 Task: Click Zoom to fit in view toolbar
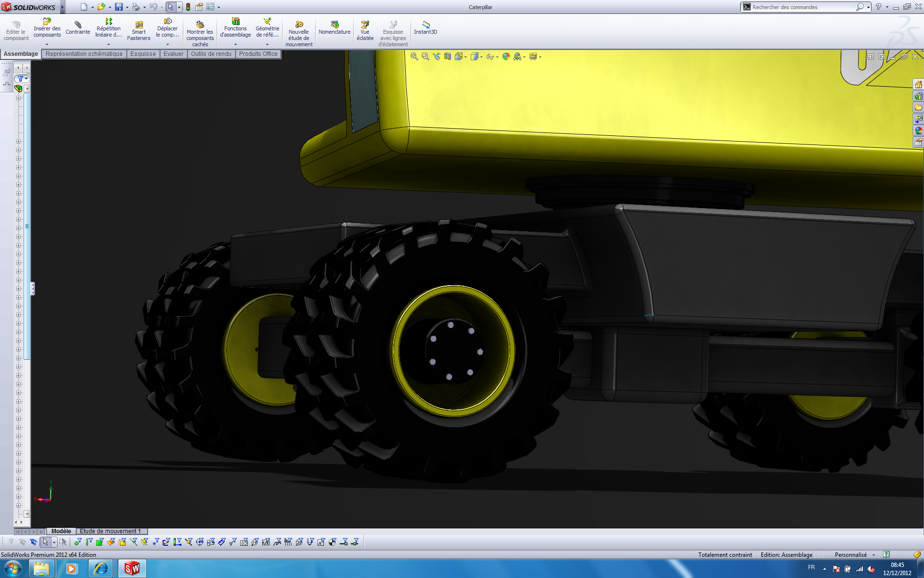(x=414, y=56)
